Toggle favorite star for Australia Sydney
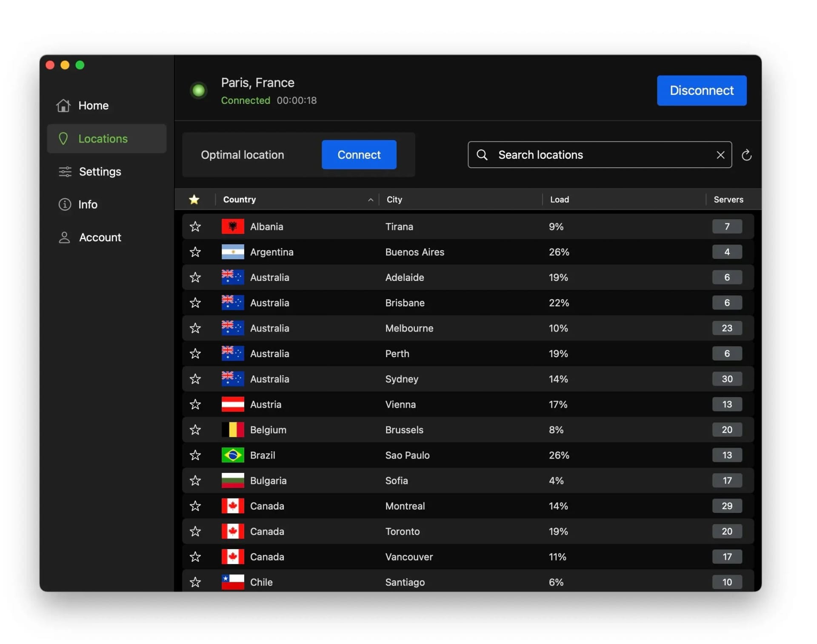The image size is (817, 644). [195, 379]
